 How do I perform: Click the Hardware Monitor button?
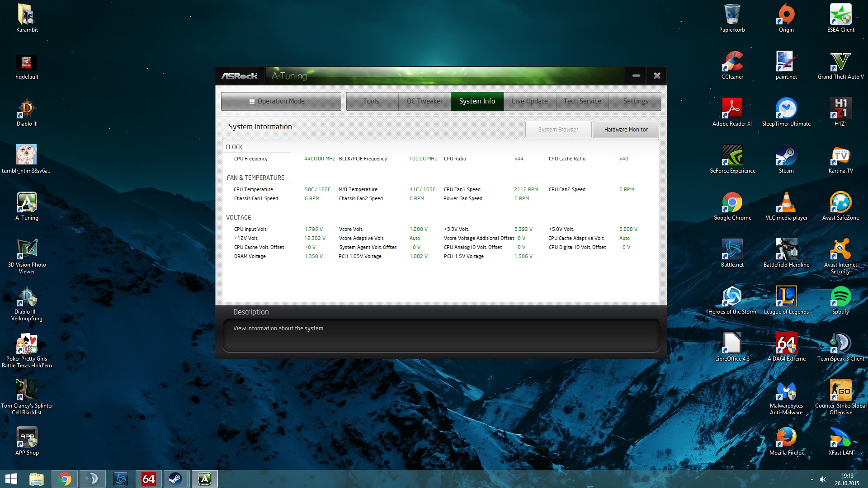click(x=626, y=130)
